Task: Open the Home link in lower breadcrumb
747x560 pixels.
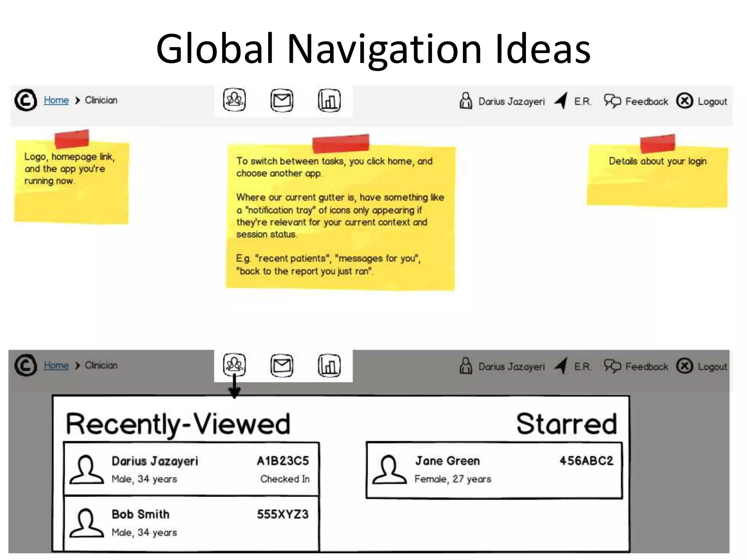Action: pos(56,365)
